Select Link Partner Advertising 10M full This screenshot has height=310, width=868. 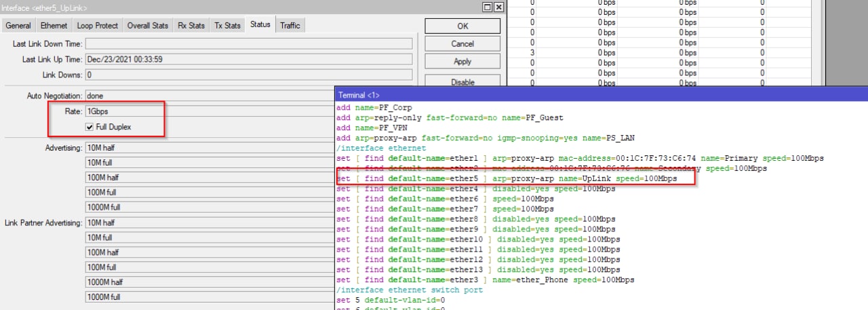(x=210, y=238)
